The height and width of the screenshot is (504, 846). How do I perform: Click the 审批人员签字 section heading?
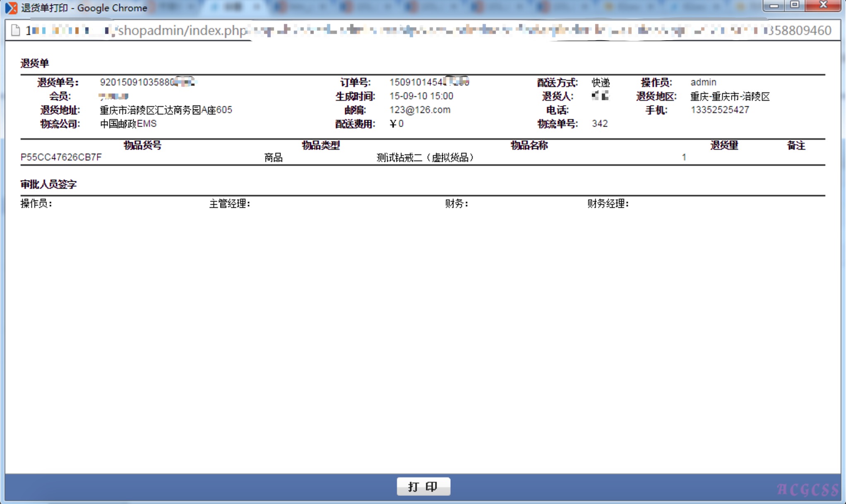[x=49, y=184]
